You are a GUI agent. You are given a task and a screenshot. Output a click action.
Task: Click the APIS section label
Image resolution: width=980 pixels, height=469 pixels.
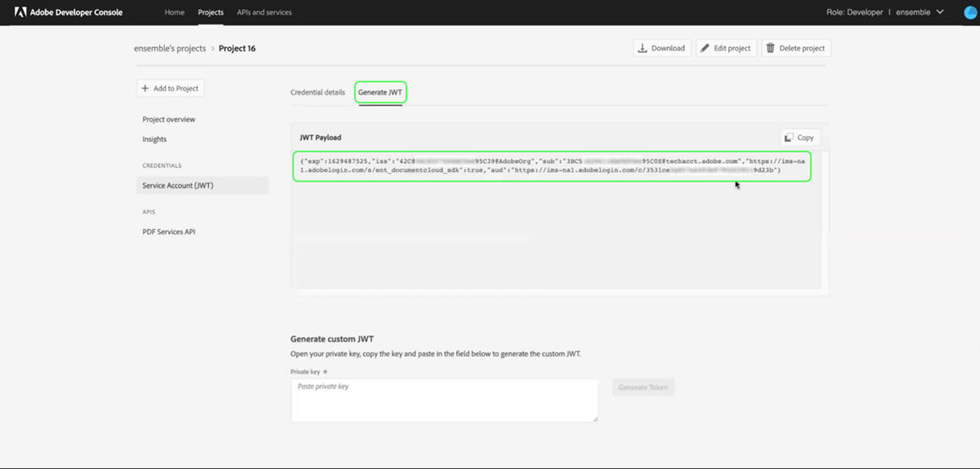pos(149,212)
